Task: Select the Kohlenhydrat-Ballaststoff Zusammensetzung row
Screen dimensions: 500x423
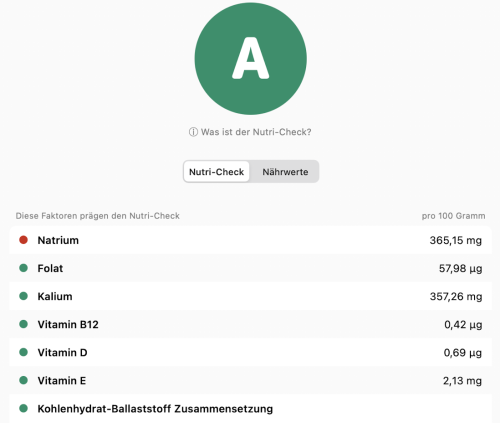Action: (x=250, y=409)
